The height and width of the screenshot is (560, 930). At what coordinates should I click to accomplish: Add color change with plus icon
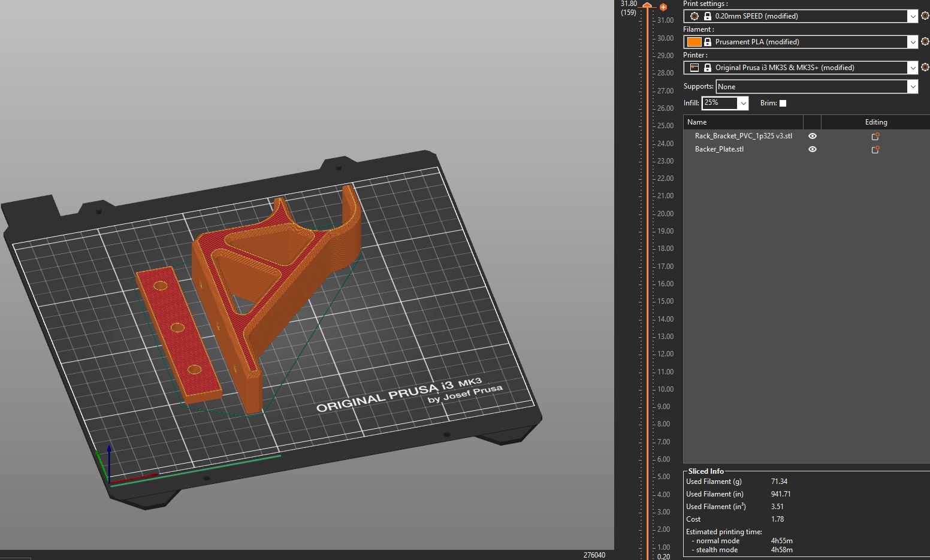point(663,7)
